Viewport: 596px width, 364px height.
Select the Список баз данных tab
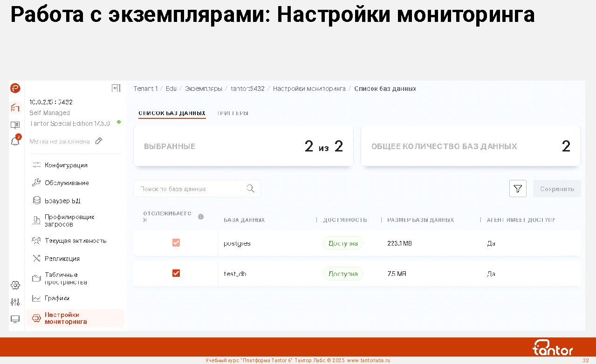click(x=172, y=113)
